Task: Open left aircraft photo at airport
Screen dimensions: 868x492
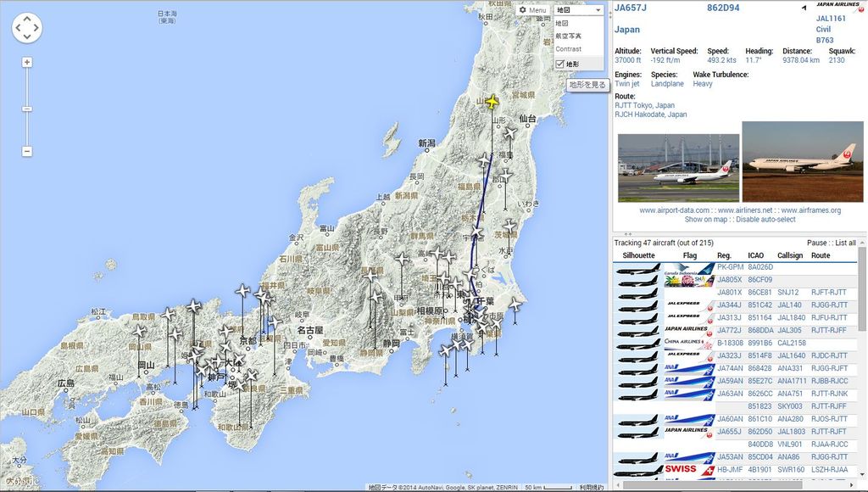Action: tap(678, 167)
